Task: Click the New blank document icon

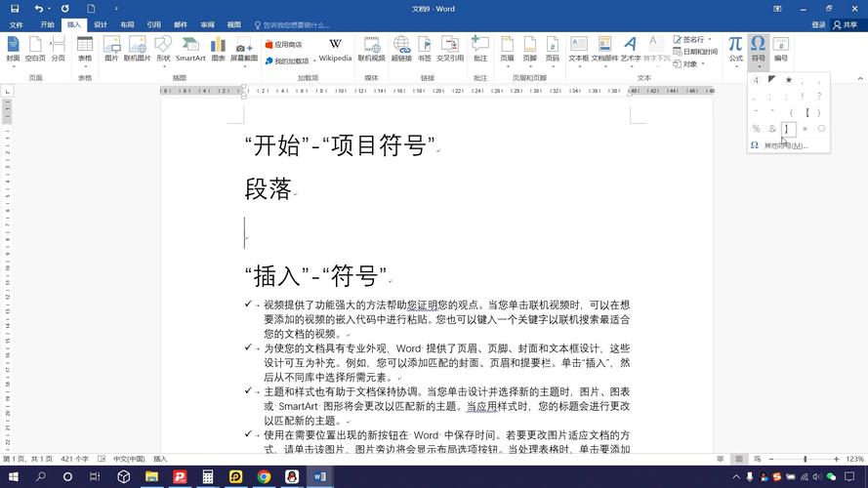Action: click(x=91, y=9)
